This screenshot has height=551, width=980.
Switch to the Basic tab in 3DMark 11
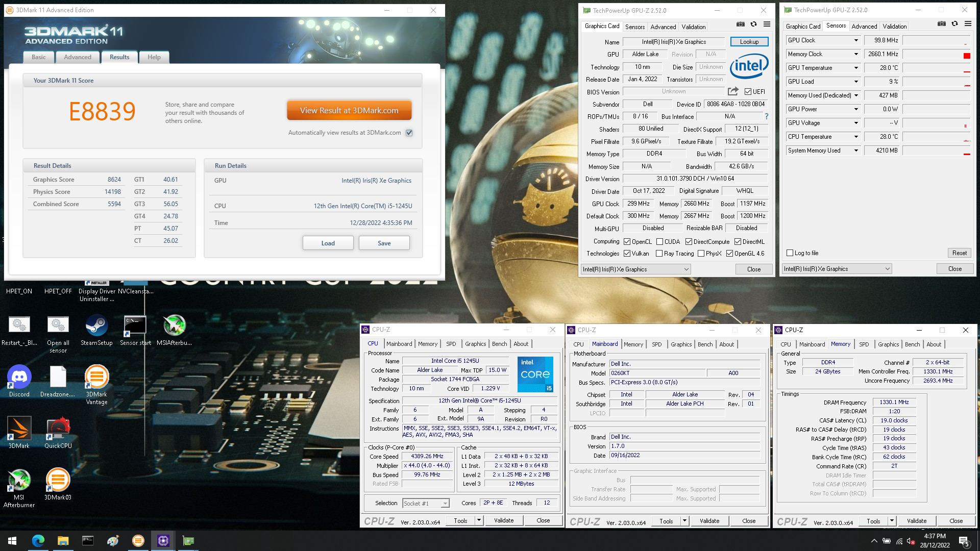click(39, 57)
